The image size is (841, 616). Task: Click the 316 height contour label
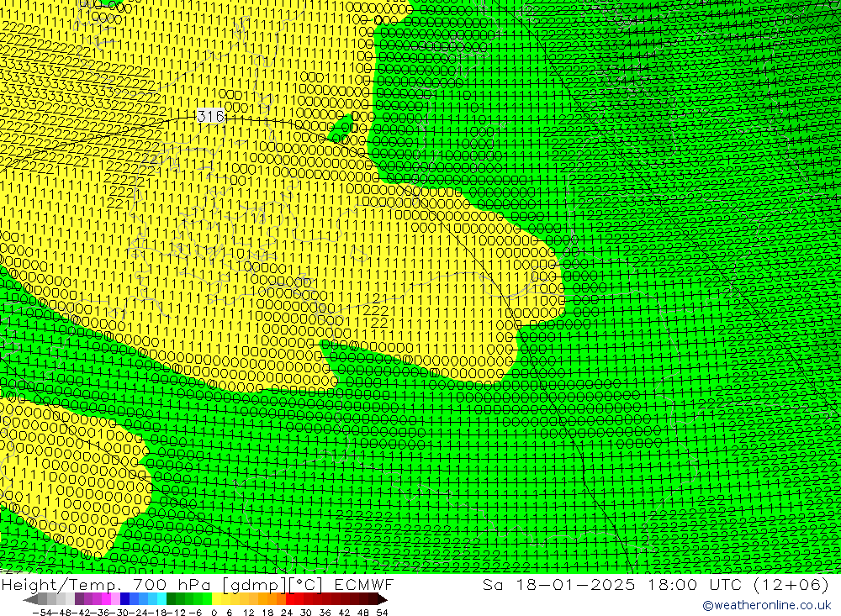pyautogui.click(x=210, y=116)
